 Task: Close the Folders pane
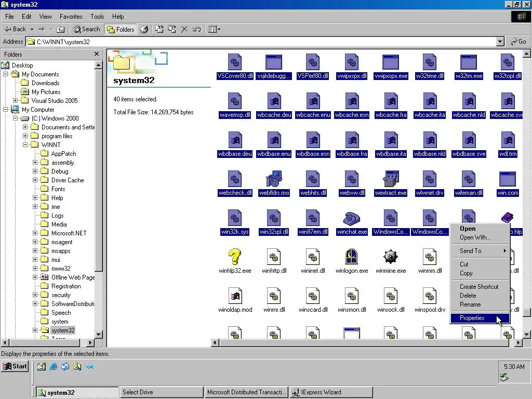(97, 54)
